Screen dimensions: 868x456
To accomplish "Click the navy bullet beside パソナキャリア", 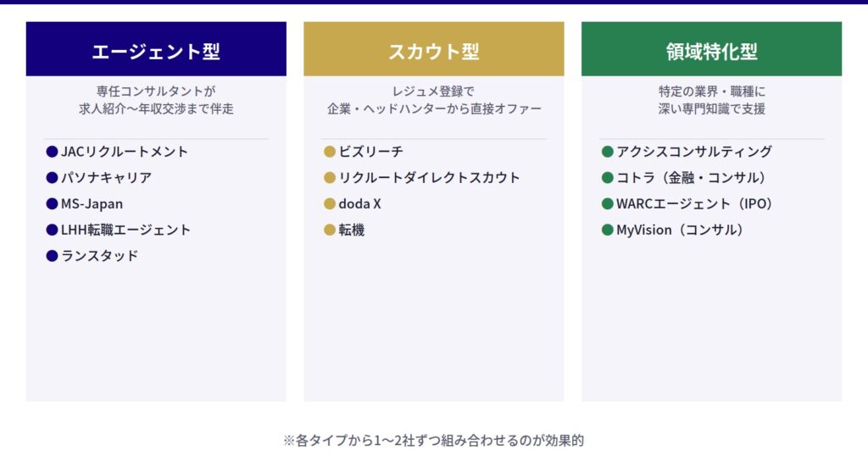I will (52, 178).
